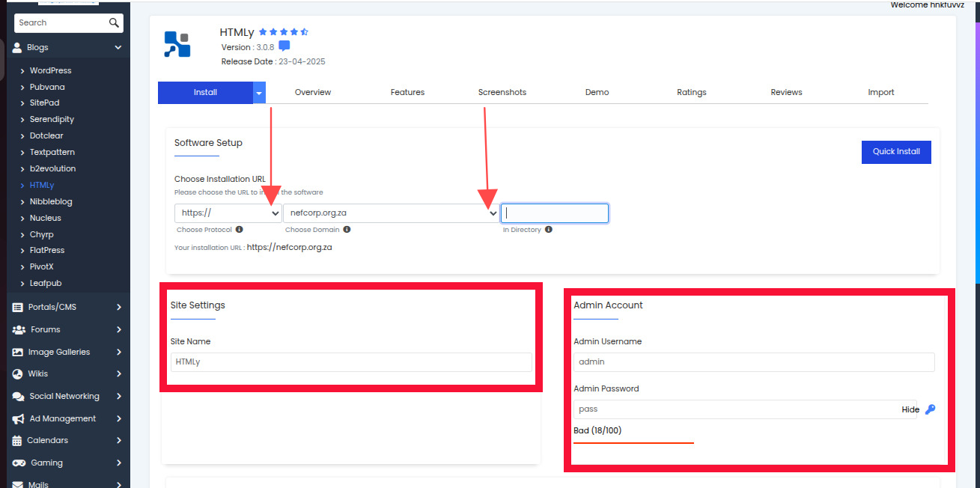Click Choose Protocol info icon
980x488 pixels.
tap(239, 230)
